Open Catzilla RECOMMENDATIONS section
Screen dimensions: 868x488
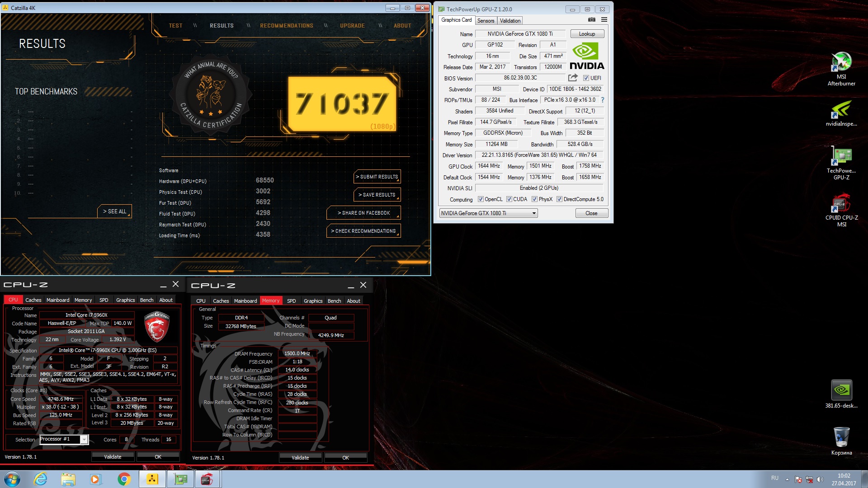point(287,26)
